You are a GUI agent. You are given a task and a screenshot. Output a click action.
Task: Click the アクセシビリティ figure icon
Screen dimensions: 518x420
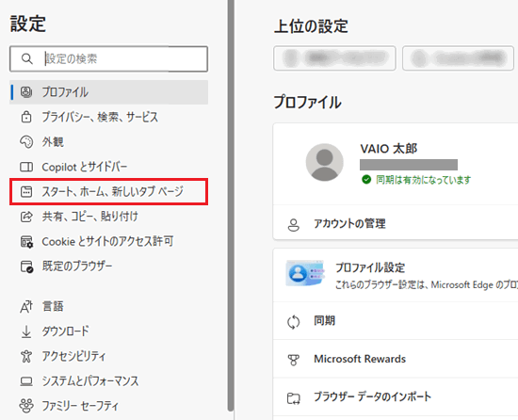[26, 356]
